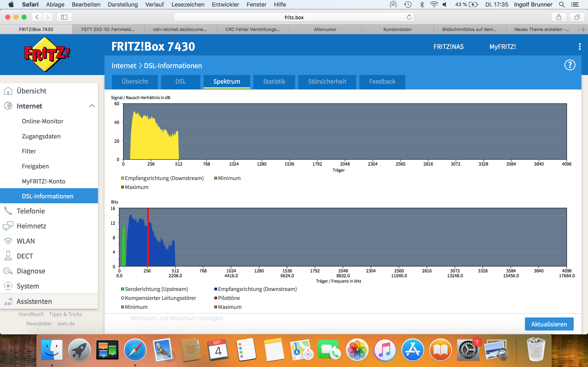Screen dimensions: 588x367
Task: Open the Telefonie sidebar section
Action: click(31, 211)
